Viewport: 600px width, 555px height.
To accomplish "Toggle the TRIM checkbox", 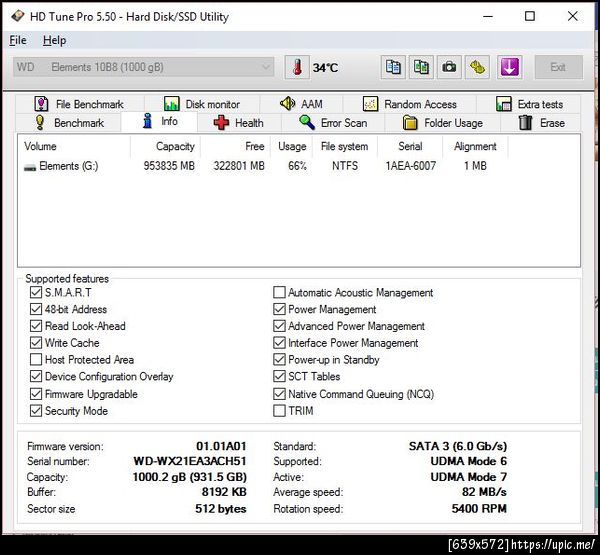I will (x=279, y=411).
